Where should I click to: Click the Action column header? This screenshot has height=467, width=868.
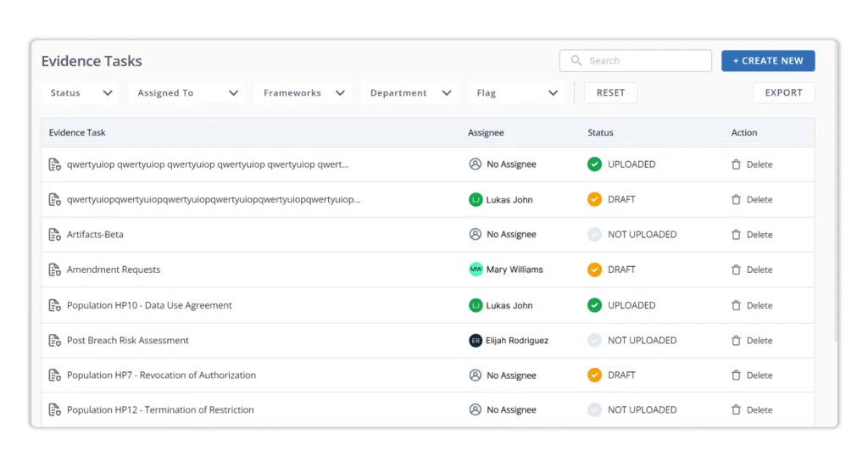point(744,133)
